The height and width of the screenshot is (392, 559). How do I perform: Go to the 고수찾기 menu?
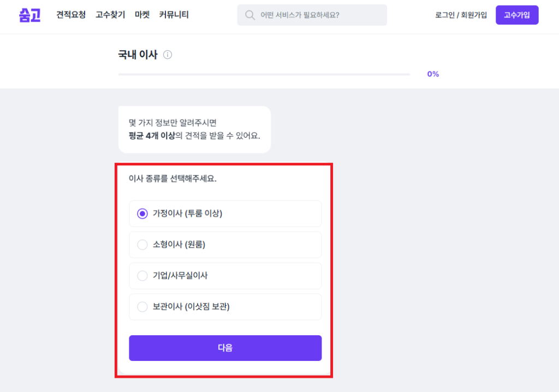click(110, 15)
